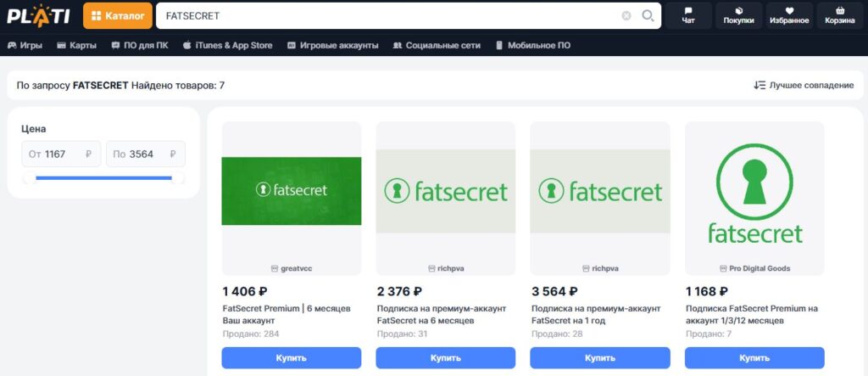The width and height of the screenshot is (868, 376).
Task: Grab the right price slider handle
Action: coord(178,178)
